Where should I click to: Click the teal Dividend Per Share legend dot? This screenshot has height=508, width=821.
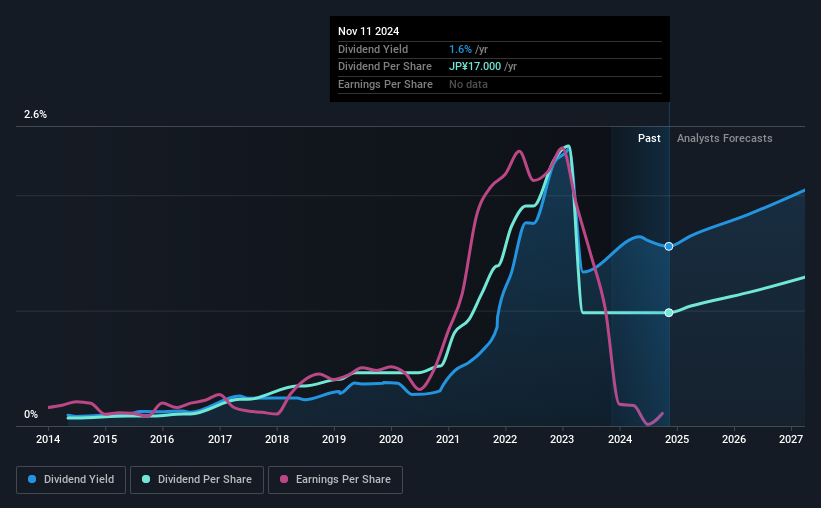pos(146,479)
